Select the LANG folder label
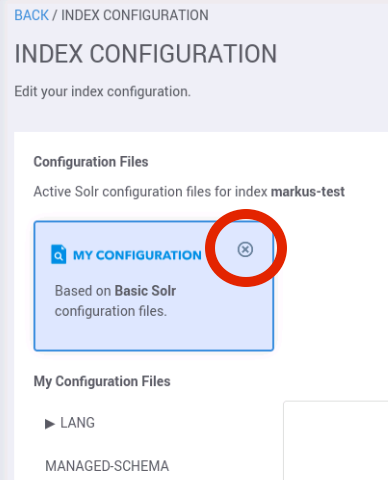 point(78,423)
